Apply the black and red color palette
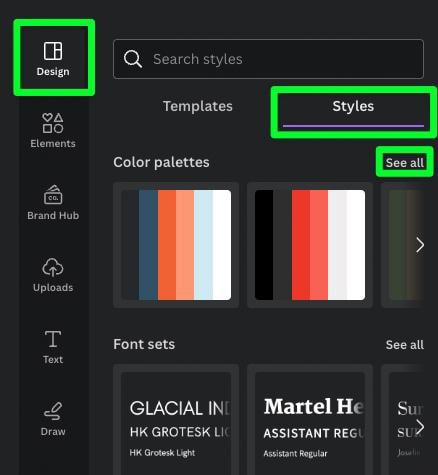Screen dimensions: 438x475 click(x=310, y=245)
